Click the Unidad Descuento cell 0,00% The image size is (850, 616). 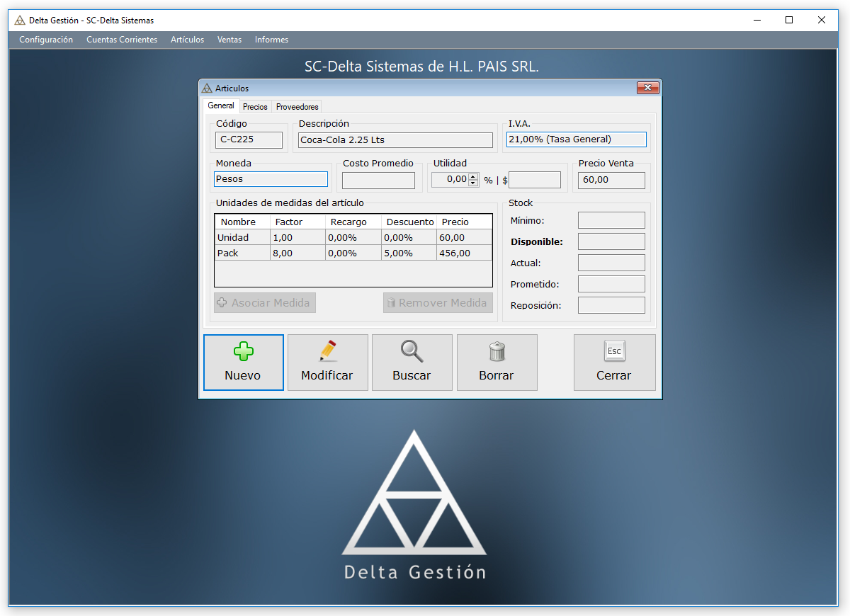tap(408, 237)
